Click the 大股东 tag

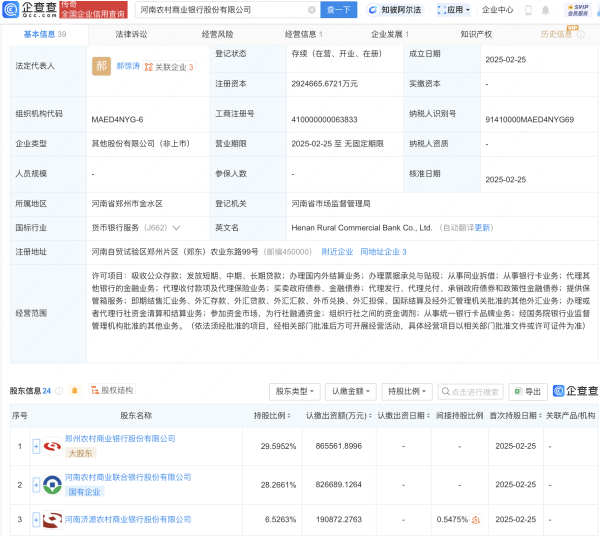80,453
